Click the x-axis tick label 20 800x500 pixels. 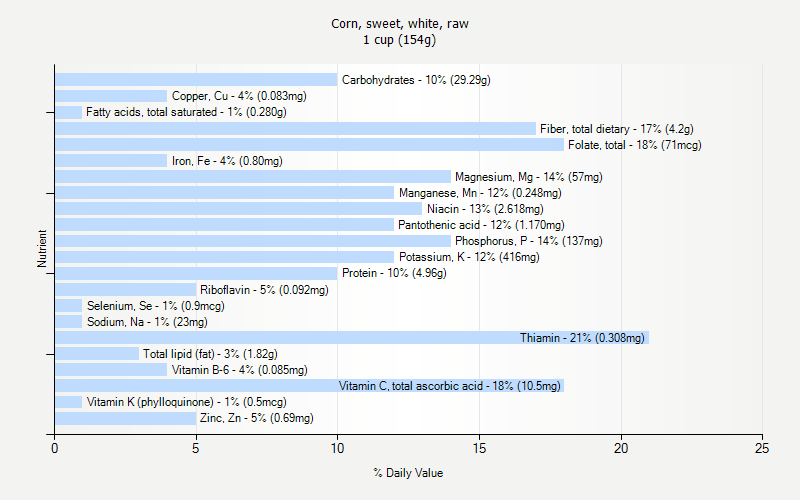coord(621,448)
